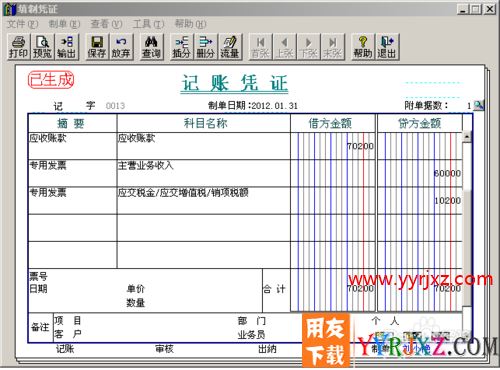The image size is (500, 370).
Task: Select the 主营业务收入 account name cell
Action: pyautogui.click(x=203, y=173)
